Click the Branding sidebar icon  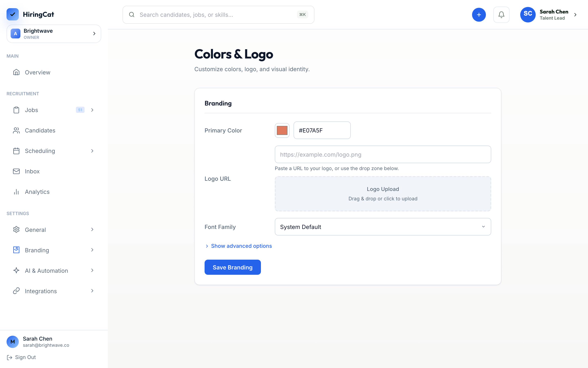(x=16, y=250)
